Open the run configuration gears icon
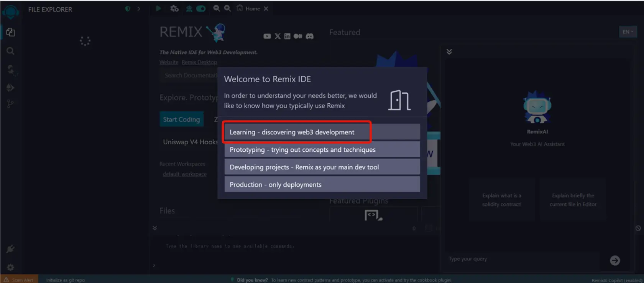The image size is (644, 283). pyautogui.click(x=174, y=8)
